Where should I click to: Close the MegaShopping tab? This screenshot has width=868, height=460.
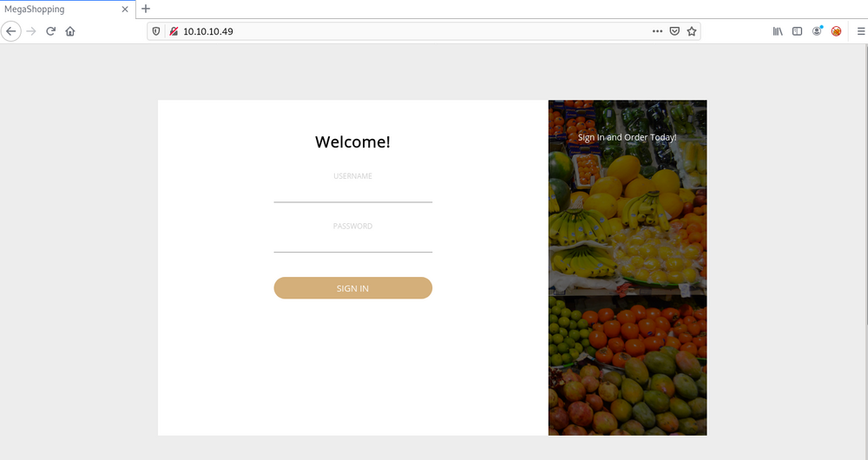click(125, 9)
